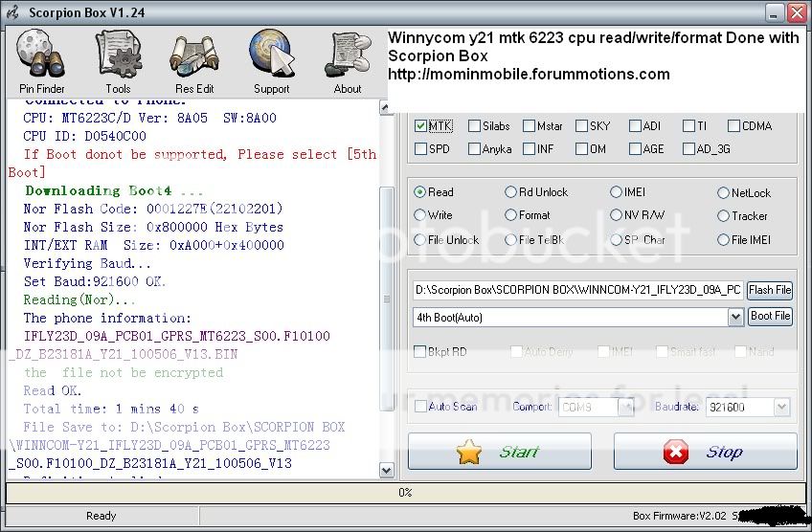Enable the TI checkbox
The height and width of the screenshot is (532, 812).
tap(688, 125)
